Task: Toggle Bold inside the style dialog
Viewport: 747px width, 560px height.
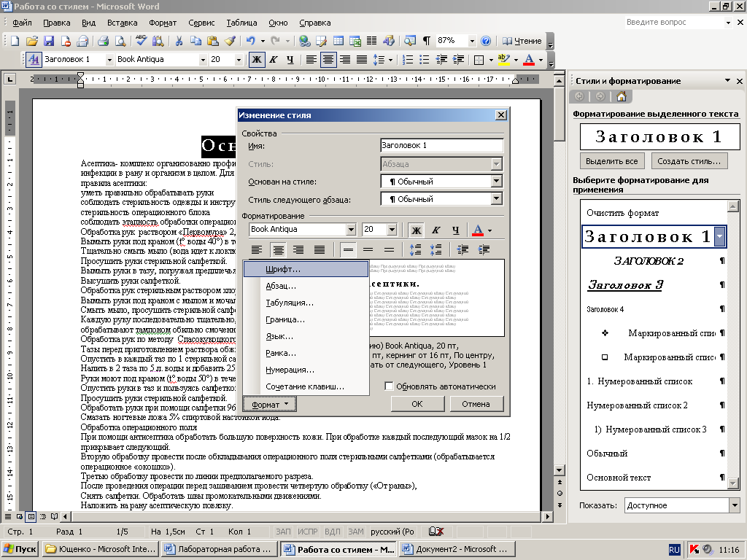Action: click(x=416, y=230)
